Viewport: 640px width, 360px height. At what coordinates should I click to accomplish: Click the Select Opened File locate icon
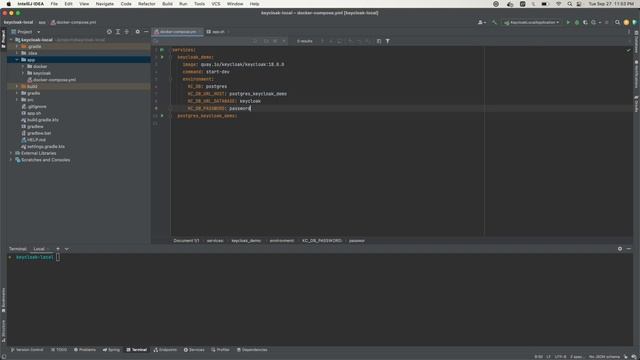pos(109,31)
